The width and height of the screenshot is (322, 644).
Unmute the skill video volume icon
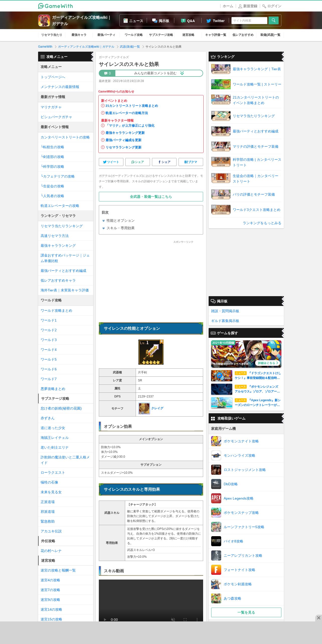click(x=173, y=619)
